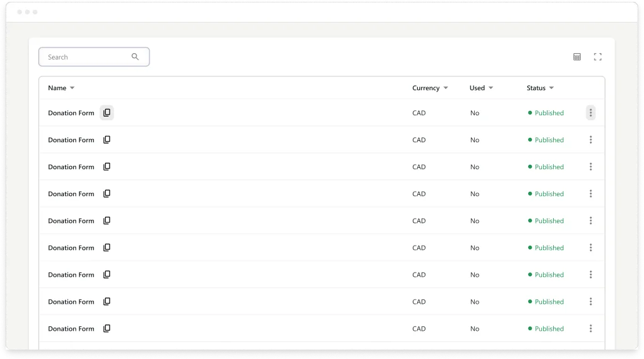
Task: Expand the Status column filter arrow
Action: (x=551, y=88)
